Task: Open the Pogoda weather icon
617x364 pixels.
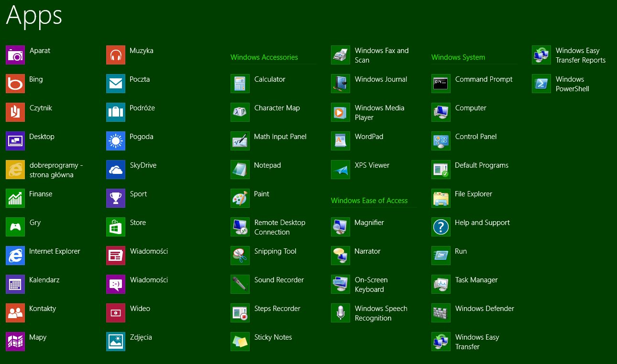Action: (116, 141)
